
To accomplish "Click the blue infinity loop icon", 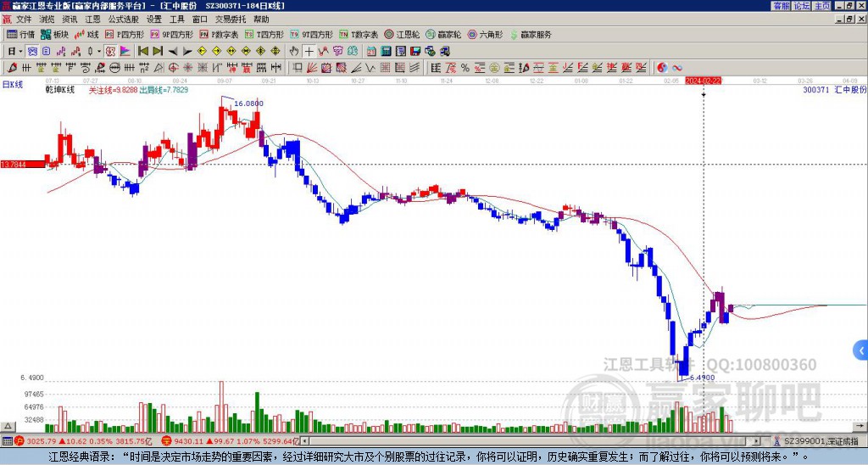I will pyautogui.click(x=677, y=68).
